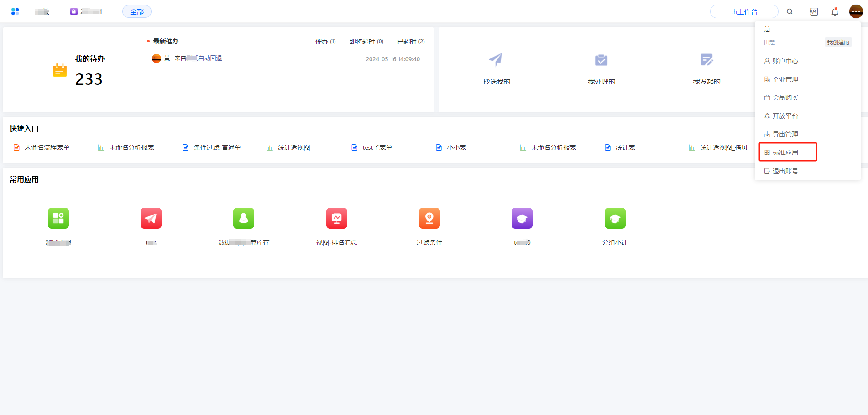This screenshot has width=868, height=415.
Task: Select the 全部 filter pill
Action: 137,11
